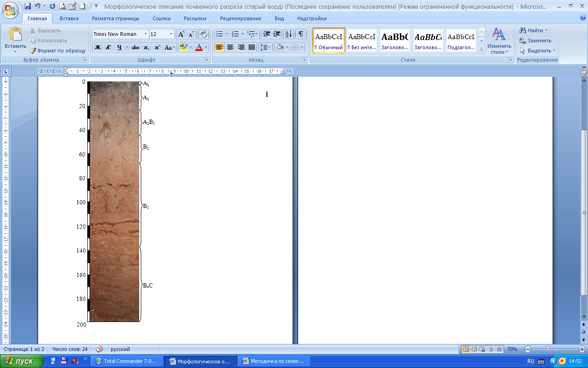Expand the Styles gallery more button
Image resolution: width=588 pixels, height=368 pixels.
pos(481,50)
